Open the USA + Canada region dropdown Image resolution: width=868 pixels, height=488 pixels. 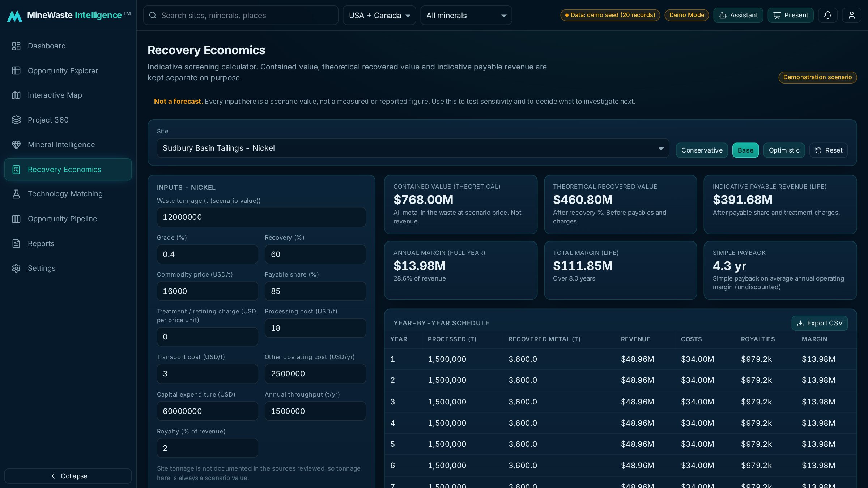[x=379, y=15]
